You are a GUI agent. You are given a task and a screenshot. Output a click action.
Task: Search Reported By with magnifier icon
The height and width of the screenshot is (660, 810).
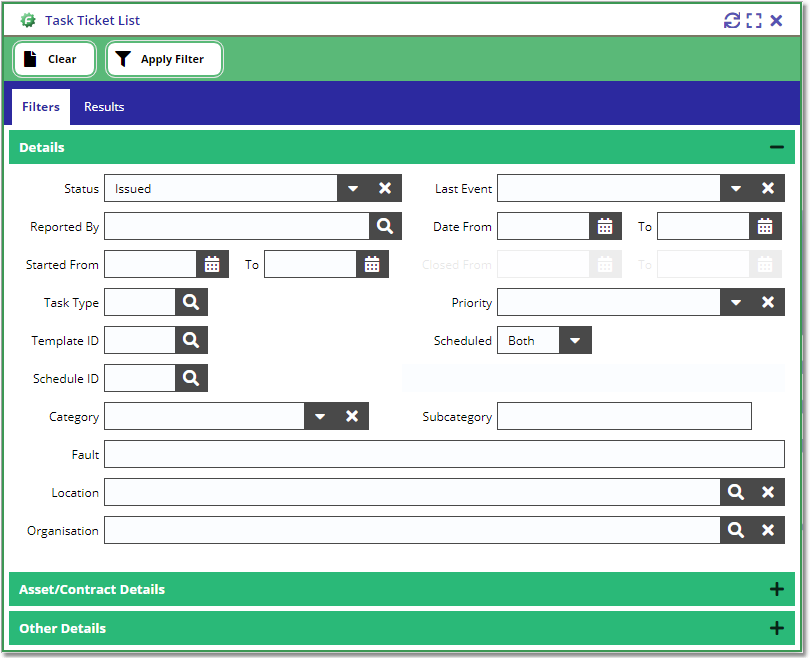click(x=385, y=226)
